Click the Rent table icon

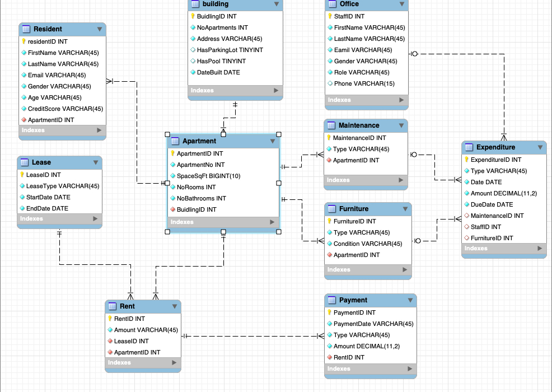[x=113, y=306]
